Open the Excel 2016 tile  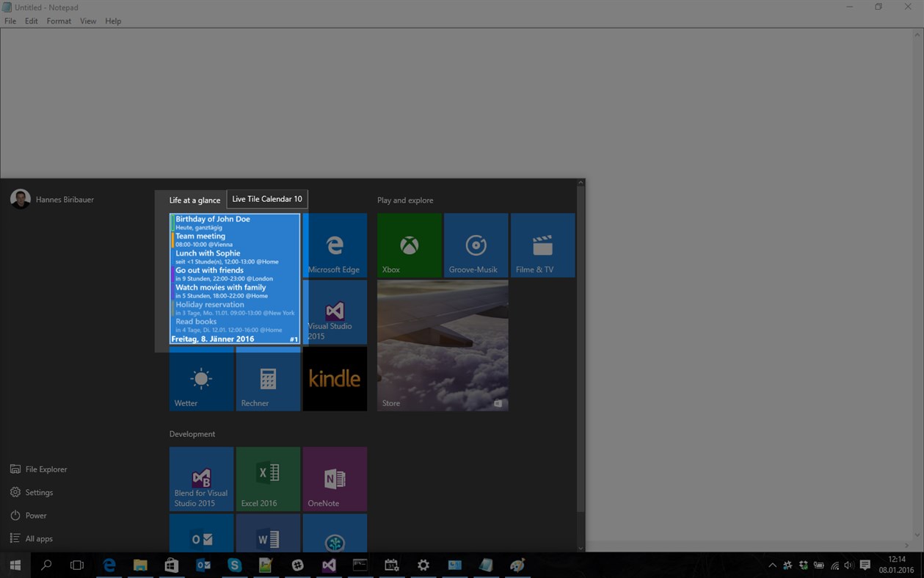coord(268,479)
